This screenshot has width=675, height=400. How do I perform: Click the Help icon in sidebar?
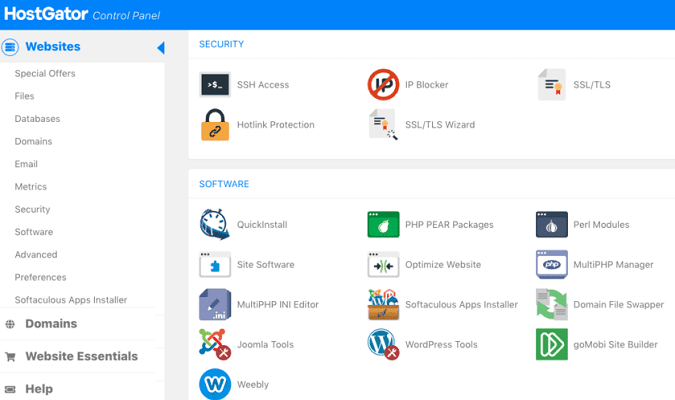pyautogui.click(x=10, y=389)
